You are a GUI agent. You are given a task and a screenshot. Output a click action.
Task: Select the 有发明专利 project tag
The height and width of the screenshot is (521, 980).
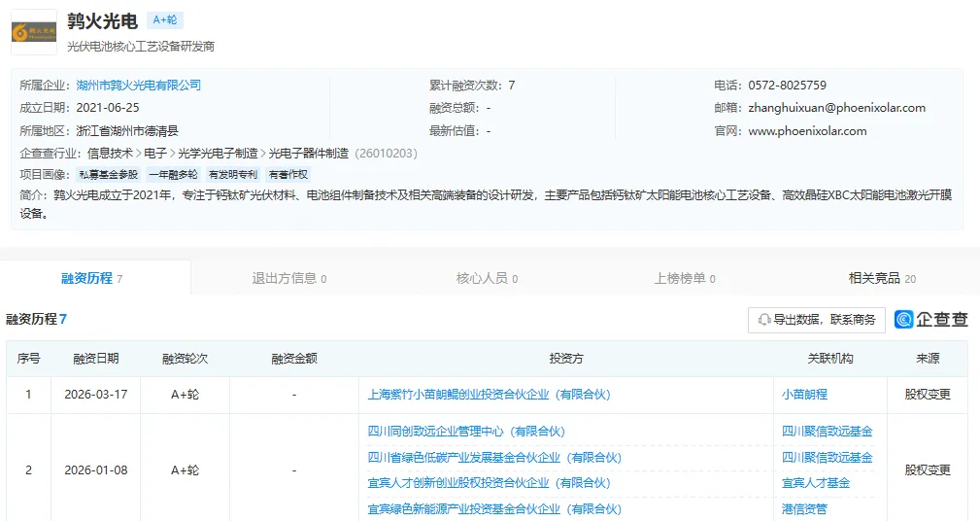pyautogui.click(x=233, y=175)
